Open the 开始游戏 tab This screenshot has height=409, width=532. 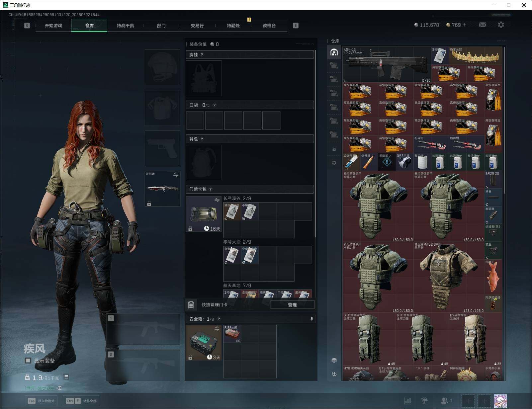point(53,26)
